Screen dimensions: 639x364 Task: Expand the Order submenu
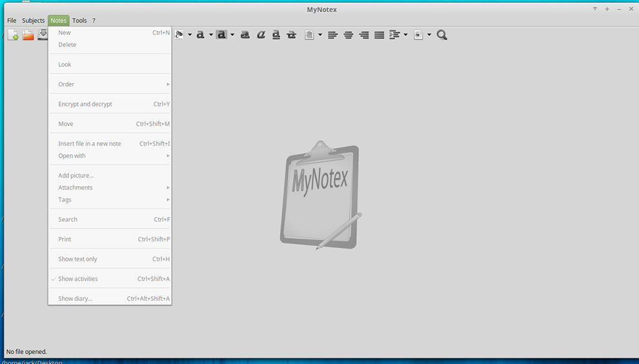tap(110, 85)
